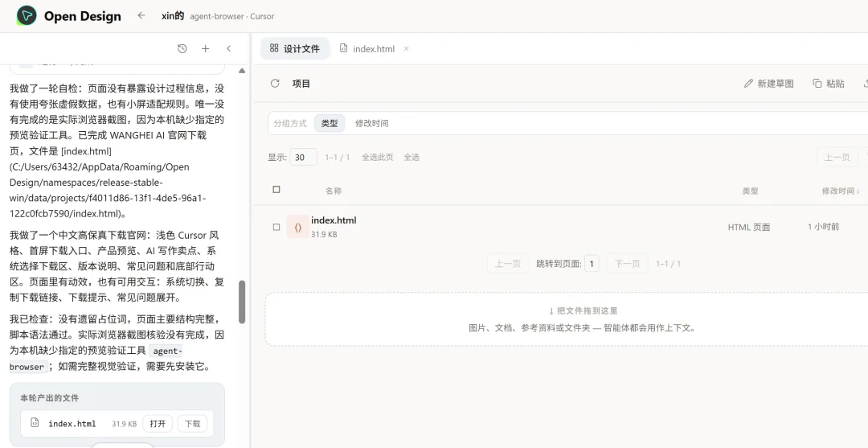Click the 下一页 button
This screenshot has width=868, height=448.
click(x=627, y=264)
